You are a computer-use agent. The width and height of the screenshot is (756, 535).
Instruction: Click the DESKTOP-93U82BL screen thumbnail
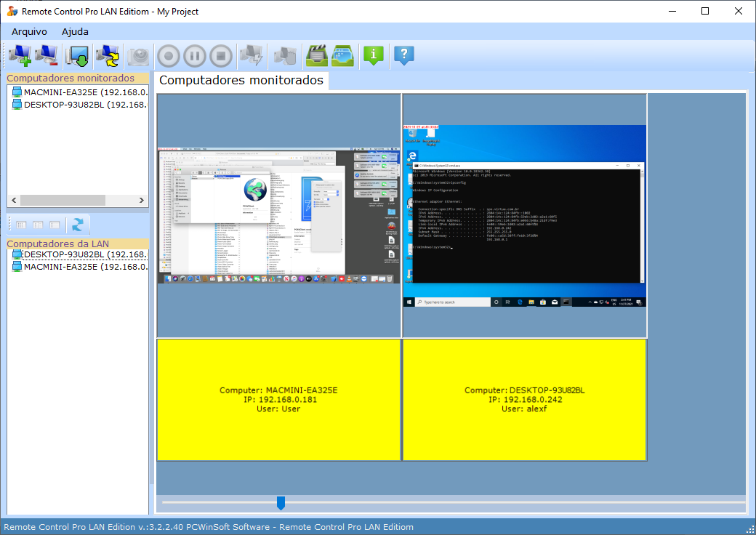523,214
